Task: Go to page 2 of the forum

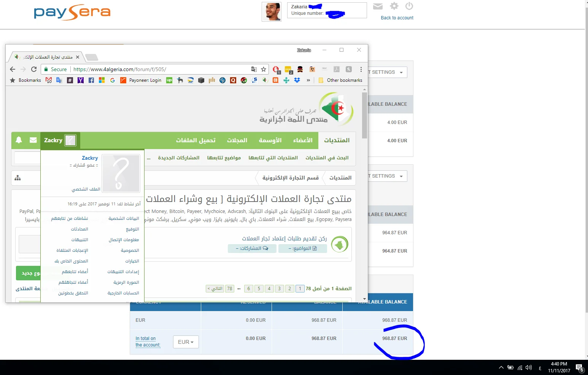Action: point(289,289)
